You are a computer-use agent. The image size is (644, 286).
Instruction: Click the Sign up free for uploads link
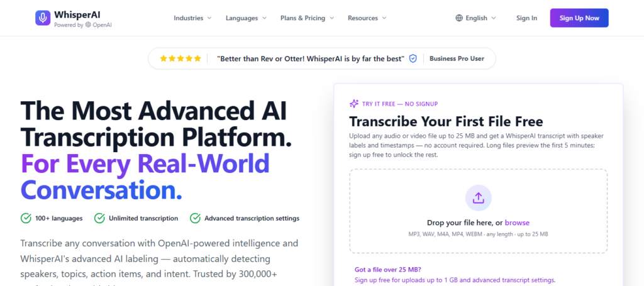pyautogui.click(x=455, y=280)
